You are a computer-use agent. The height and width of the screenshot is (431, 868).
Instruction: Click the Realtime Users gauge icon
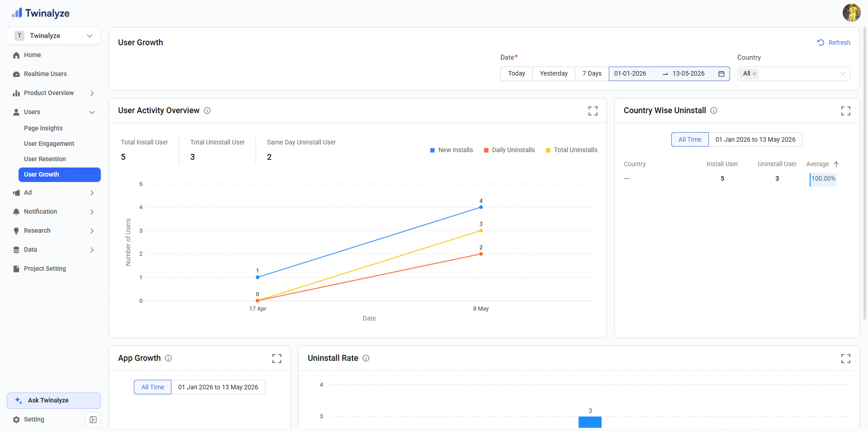coord(16,74)
